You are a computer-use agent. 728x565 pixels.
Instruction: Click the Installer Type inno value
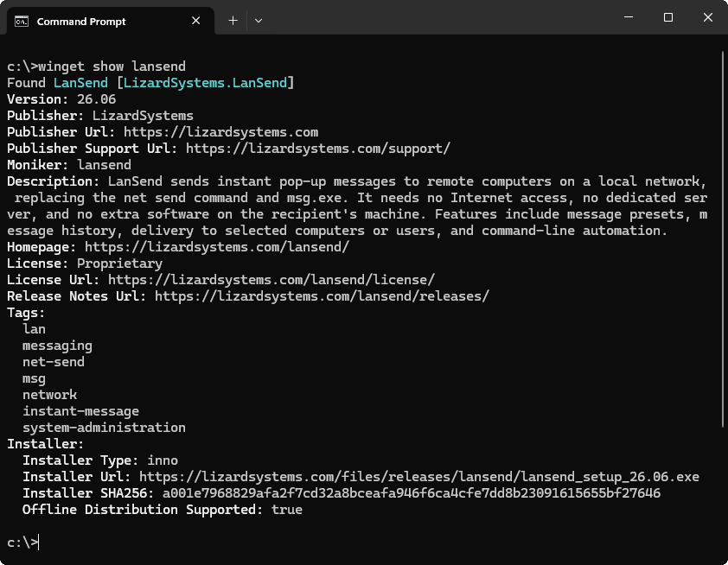click(x=163, y=460)
